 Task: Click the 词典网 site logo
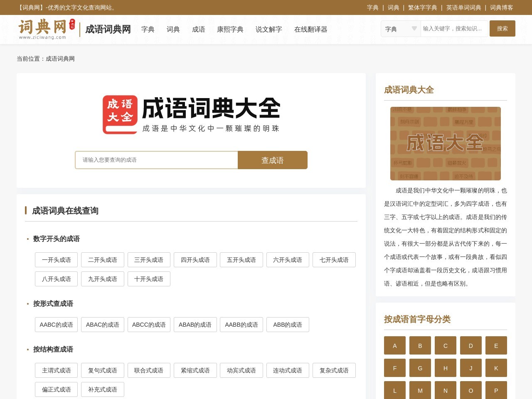click(47, 29)
